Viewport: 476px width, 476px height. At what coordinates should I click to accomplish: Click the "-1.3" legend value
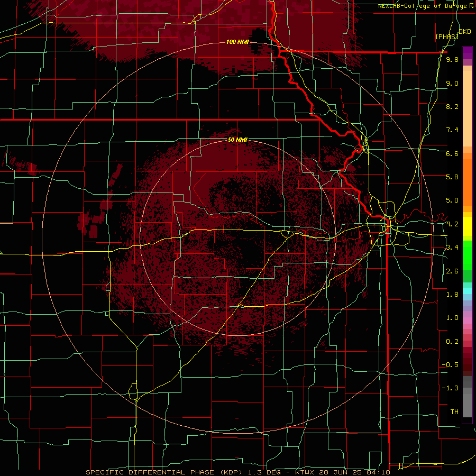click(450, 388)
